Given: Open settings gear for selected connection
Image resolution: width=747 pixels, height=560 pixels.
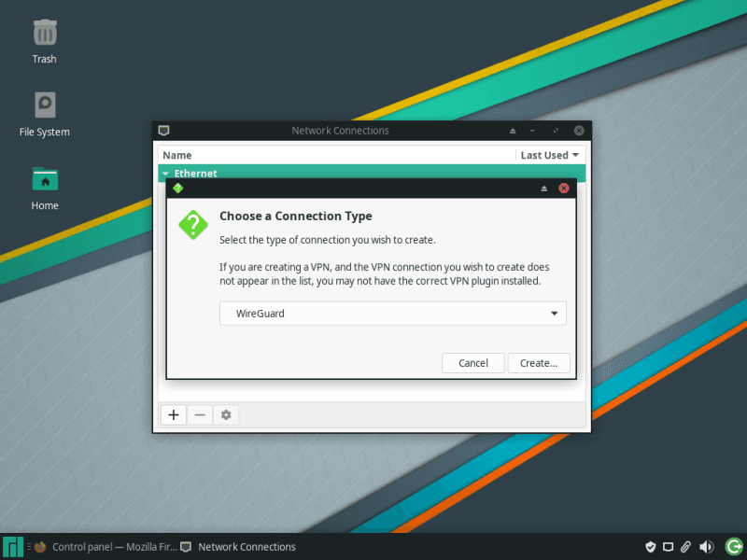Looking at the screenshot, I should 226,414.
